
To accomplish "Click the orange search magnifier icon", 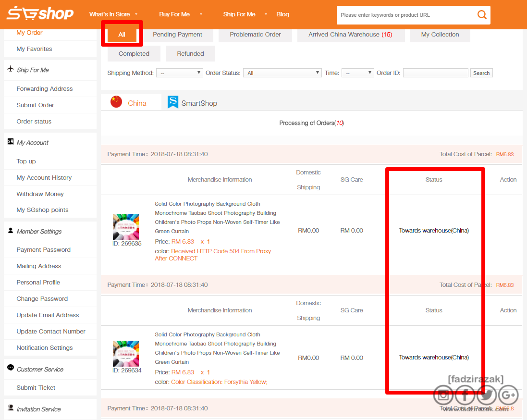I will [x=482, y=15].
